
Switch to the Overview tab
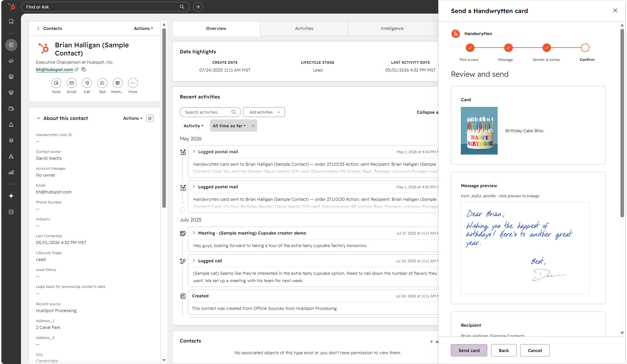tap(216, 29)
